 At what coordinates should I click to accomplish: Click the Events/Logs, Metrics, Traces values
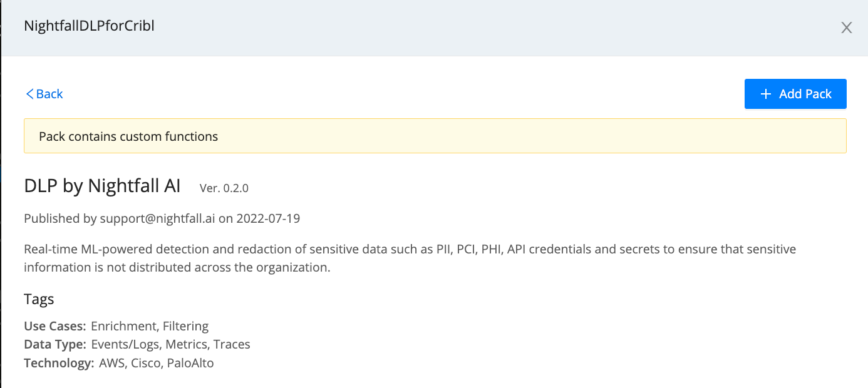tap(170, 344)
